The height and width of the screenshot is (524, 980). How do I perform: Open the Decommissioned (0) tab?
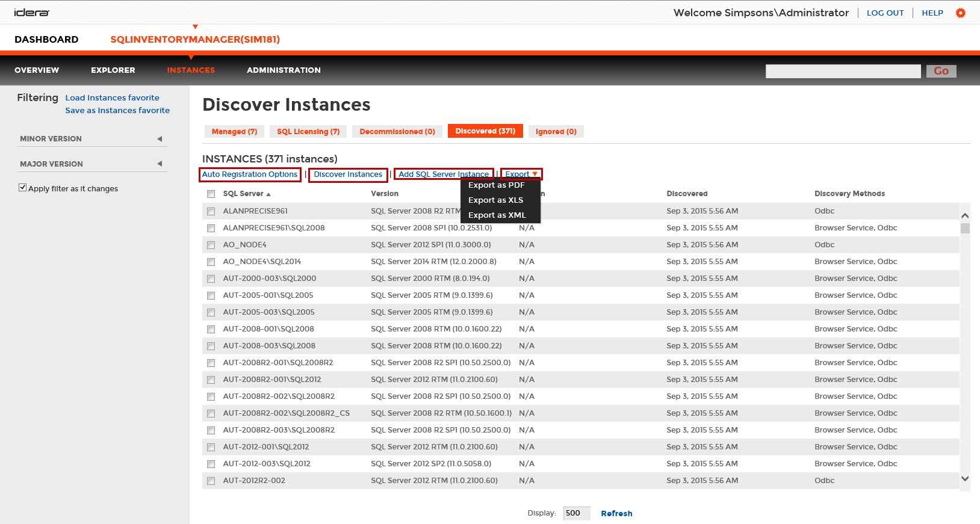coord(397,131)
